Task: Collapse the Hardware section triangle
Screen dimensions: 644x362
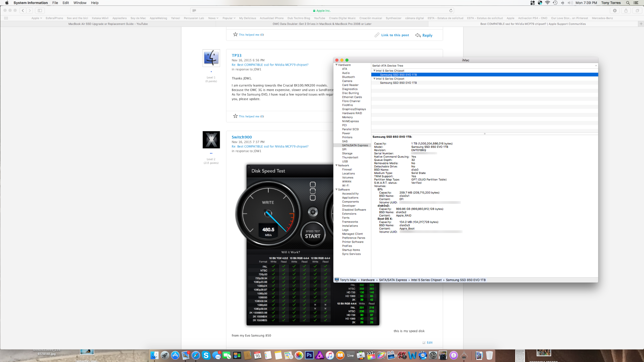Action: (x=336, y=65)
